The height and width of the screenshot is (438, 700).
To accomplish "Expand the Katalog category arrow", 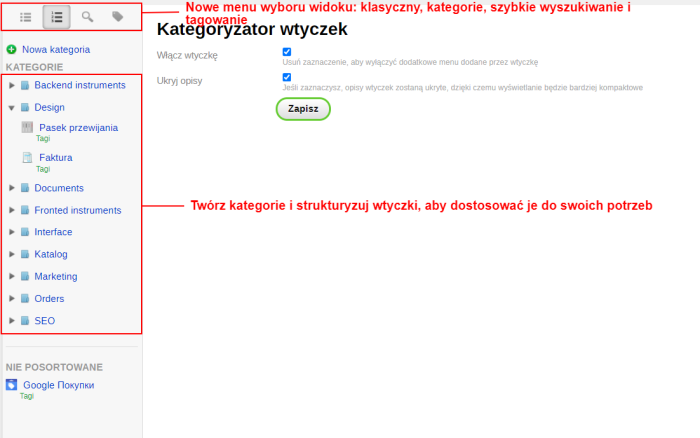I will [12, 254].
